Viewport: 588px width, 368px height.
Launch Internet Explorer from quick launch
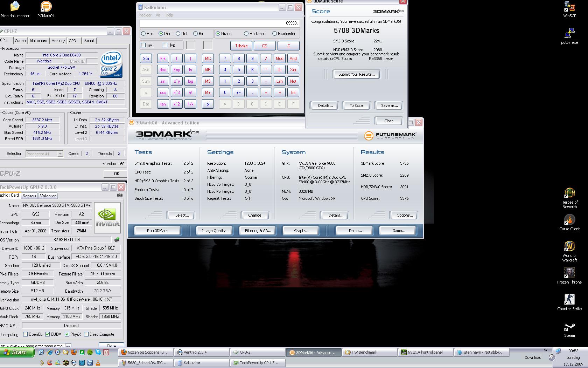[49, 352]
